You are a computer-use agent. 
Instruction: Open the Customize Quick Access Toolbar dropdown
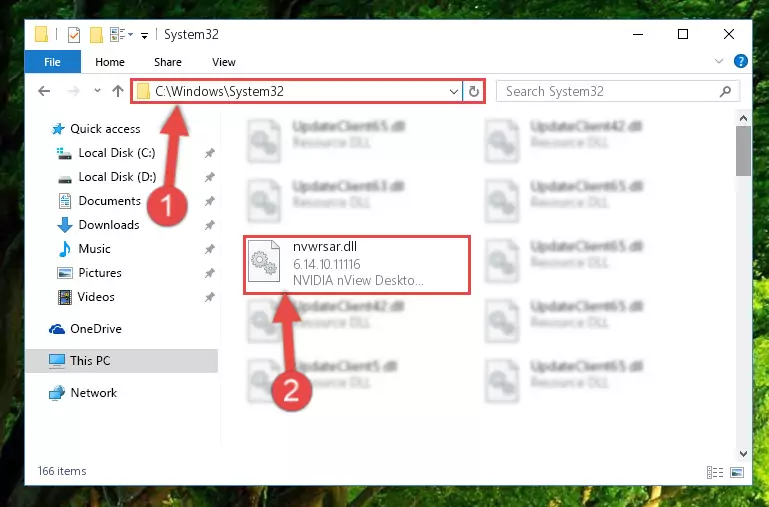144,35
